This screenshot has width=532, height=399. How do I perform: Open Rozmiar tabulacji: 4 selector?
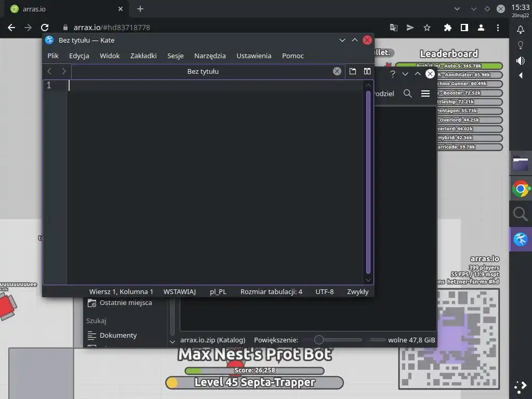coord(271,292)
